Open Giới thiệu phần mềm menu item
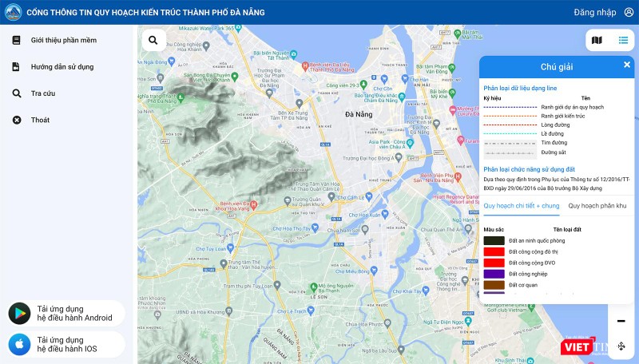Viewport: 639px width, 364px height. point(62,40)
